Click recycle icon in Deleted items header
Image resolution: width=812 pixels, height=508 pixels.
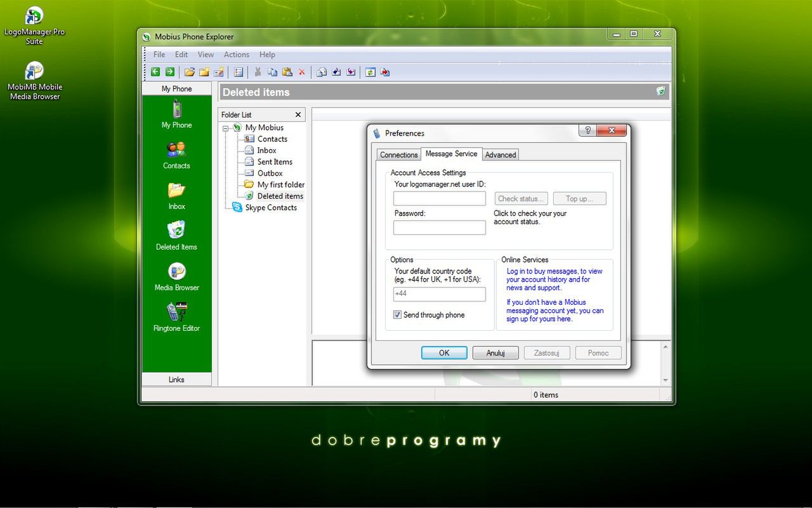click(x=661, y=91)
